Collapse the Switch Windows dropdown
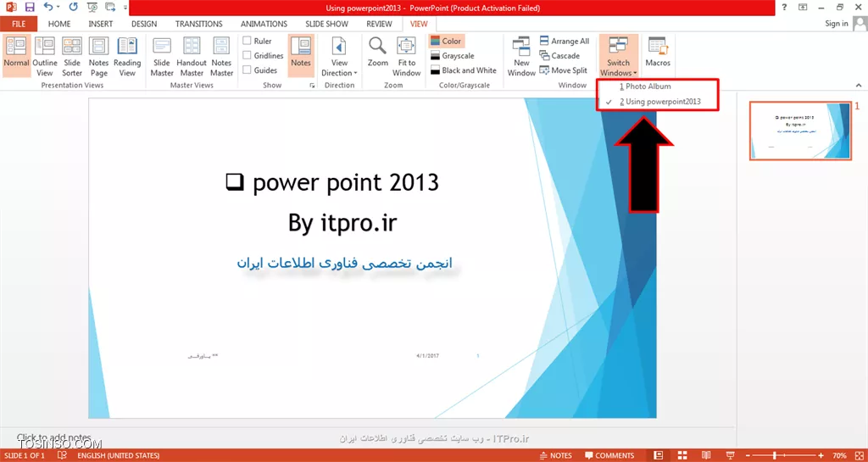 618,56
